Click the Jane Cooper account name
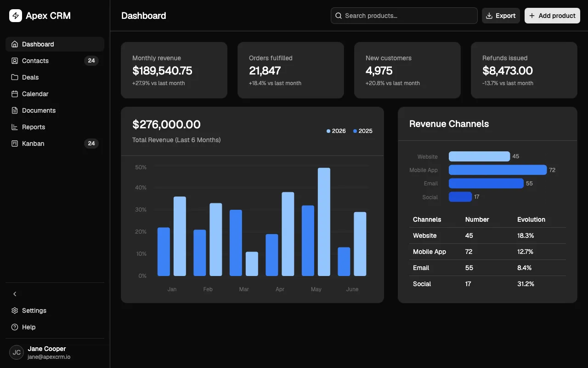 pyautogui.click(x=47, y=349)
